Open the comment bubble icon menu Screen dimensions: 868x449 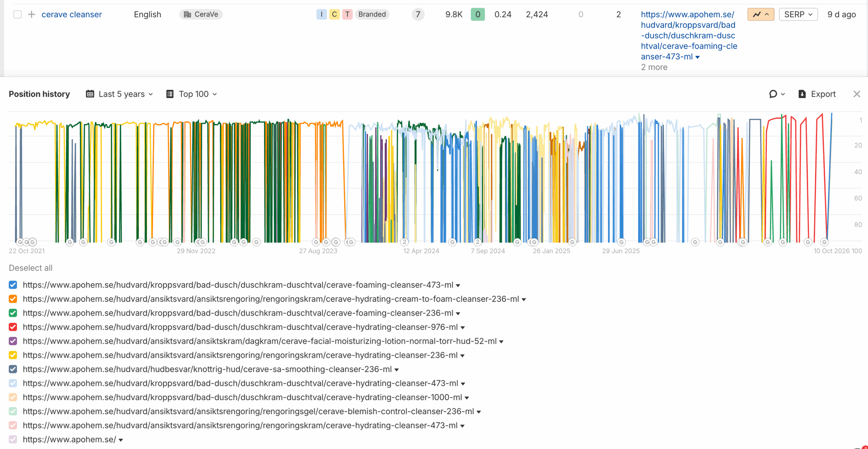(777, 94)
